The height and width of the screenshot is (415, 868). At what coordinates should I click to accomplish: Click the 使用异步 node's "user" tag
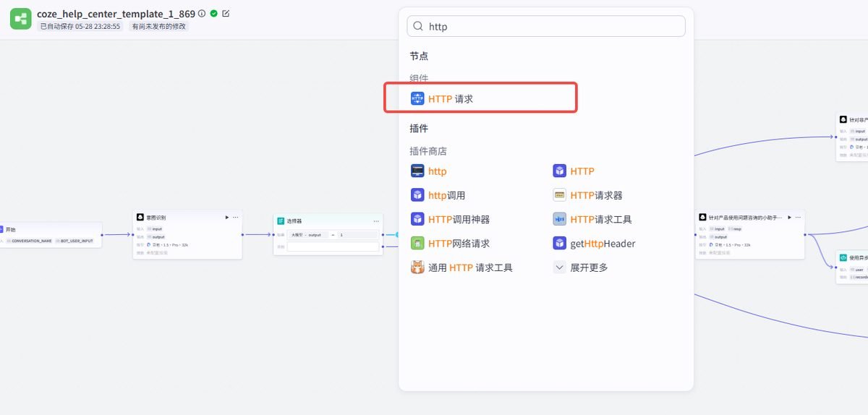(x=857, y=270)
